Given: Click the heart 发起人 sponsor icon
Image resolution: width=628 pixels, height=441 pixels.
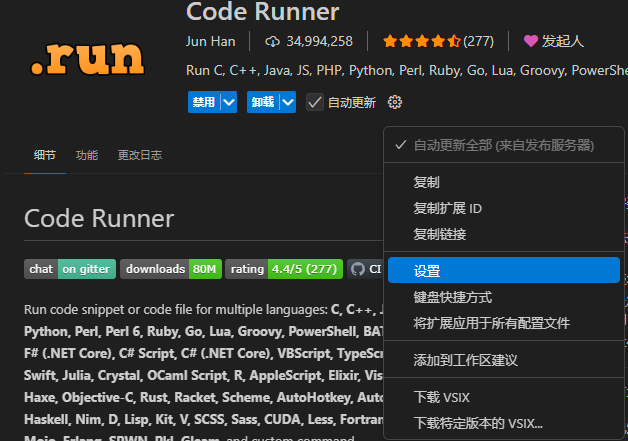Looking at the screenshot, I should tap(530, 41).
